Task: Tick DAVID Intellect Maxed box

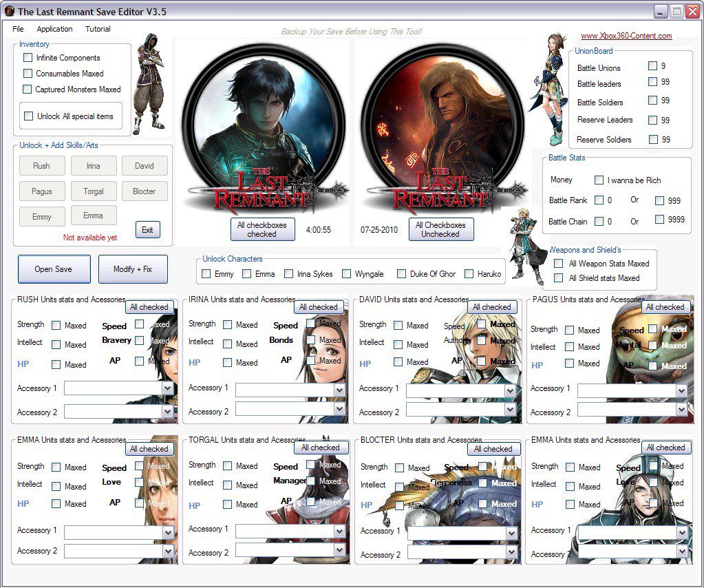Action: coord(398,344)
